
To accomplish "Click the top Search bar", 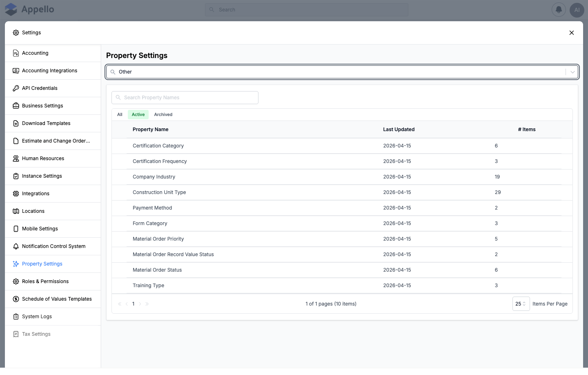I will [307, 10].
